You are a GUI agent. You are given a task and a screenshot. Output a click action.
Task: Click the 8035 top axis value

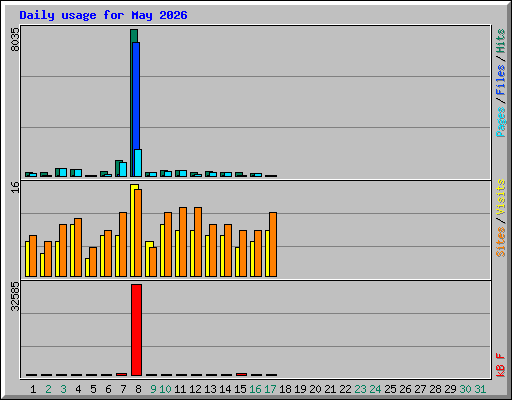click(x=15, y=40)
